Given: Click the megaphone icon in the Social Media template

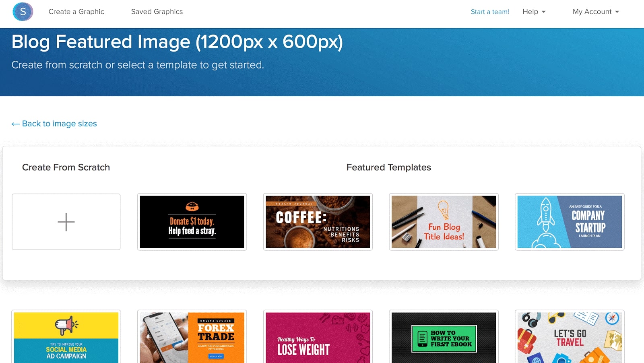Looking at the screenshot, I should [x=66, y=325].
